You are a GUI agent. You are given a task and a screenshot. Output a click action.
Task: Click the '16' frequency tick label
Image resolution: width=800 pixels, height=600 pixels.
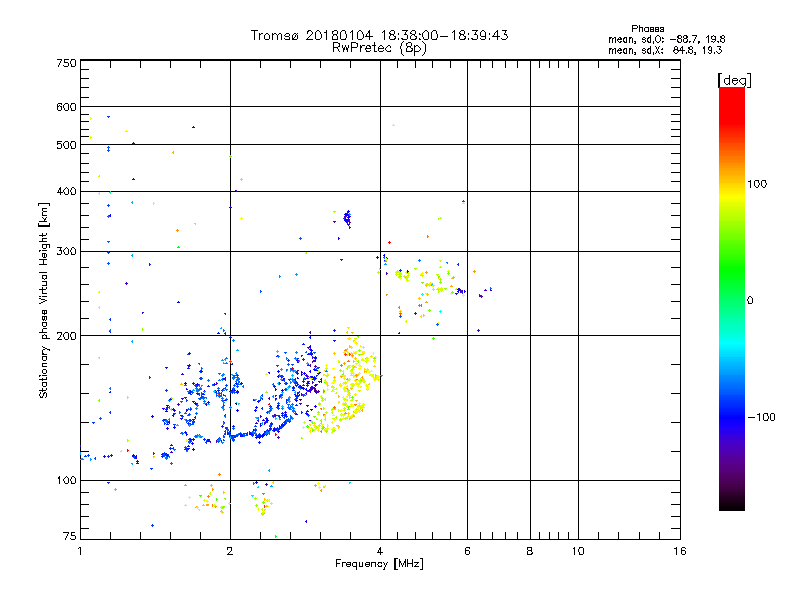tap(680, 551)
